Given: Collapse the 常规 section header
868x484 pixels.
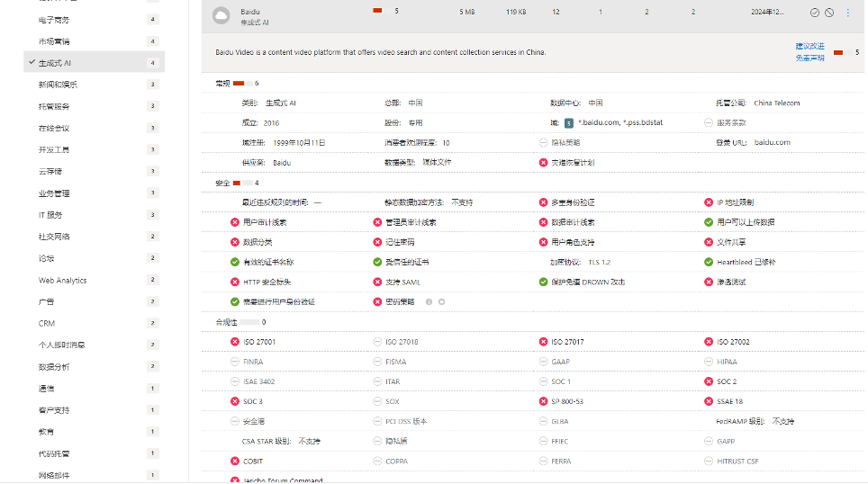Looking at the screenshot, I should point(222,84).
